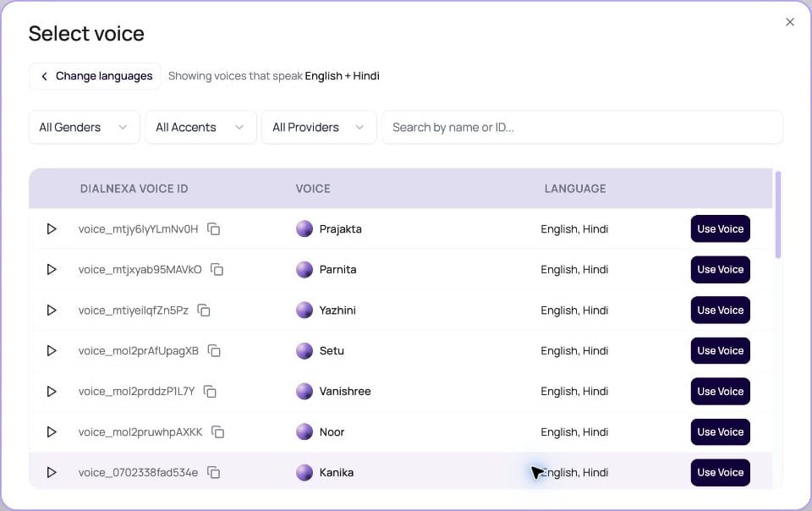Click English, Hindi in Prajakta row
The width and height of the screenshot is (812, 511).
tap(574, 228)
